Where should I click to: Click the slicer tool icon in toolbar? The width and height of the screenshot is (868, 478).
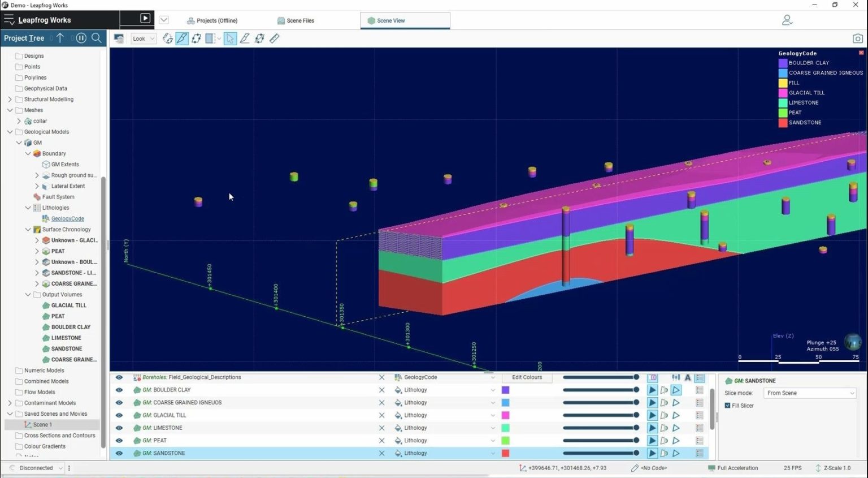[182, 38]
